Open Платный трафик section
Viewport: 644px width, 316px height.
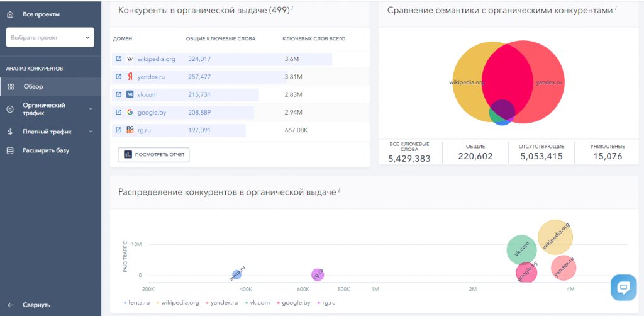tap(47, 132)
